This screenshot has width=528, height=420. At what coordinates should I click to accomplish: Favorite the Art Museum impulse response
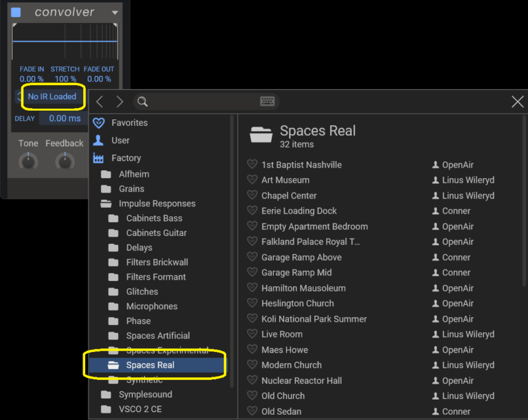pos(252,179)
